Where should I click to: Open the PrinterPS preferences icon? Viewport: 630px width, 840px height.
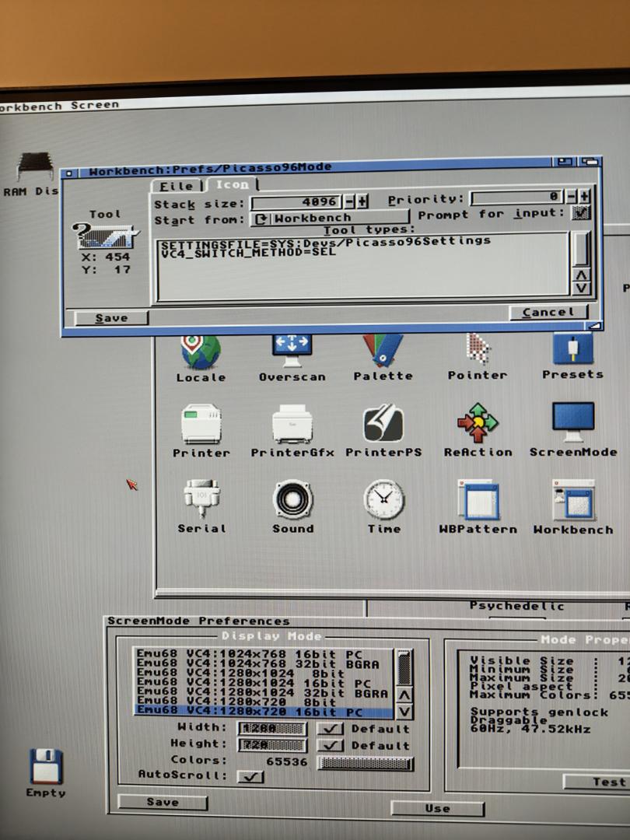(x=383, y=423)
